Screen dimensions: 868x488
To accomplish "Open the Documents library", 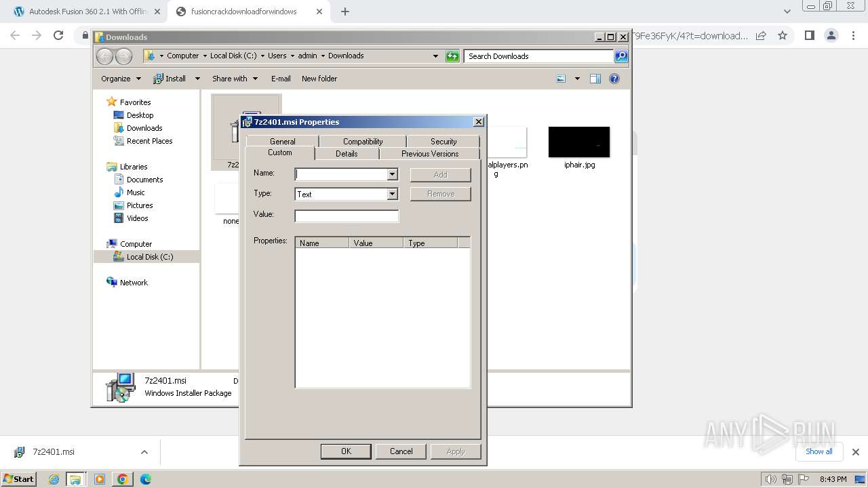I will 144,180.
